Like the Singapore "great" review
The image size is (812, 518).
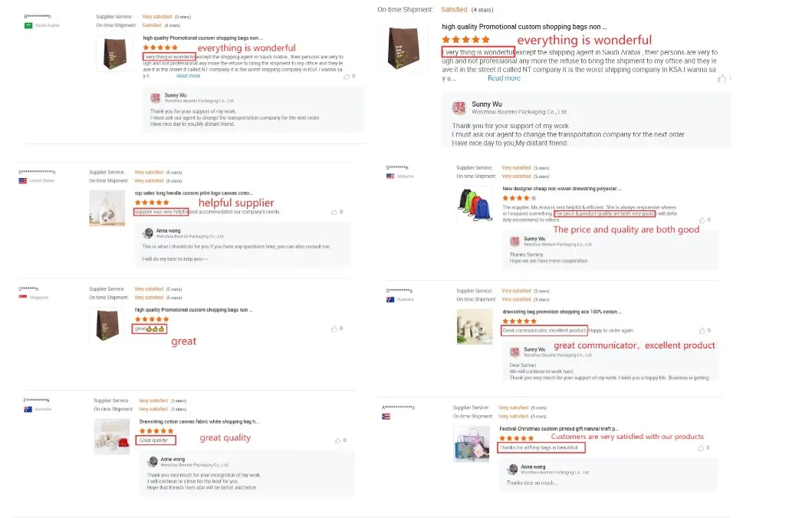(334, 328)
